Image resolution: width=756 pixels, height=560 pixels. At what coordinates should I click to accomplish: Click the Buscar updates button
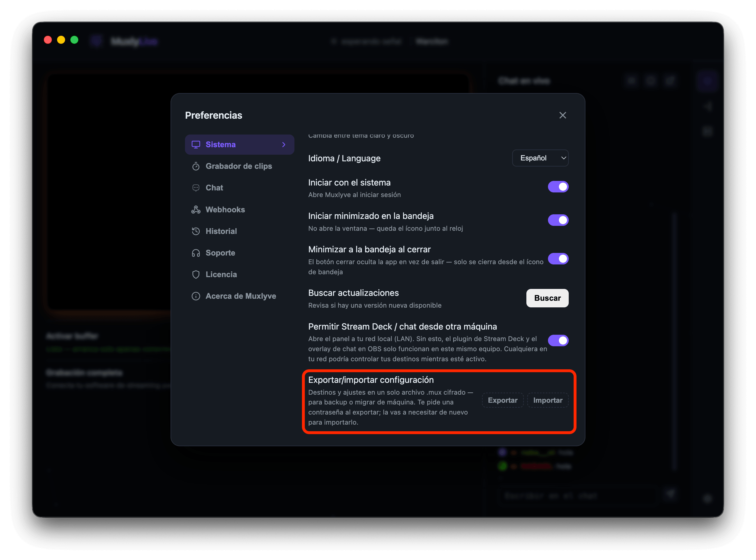[x=547, y=298]
